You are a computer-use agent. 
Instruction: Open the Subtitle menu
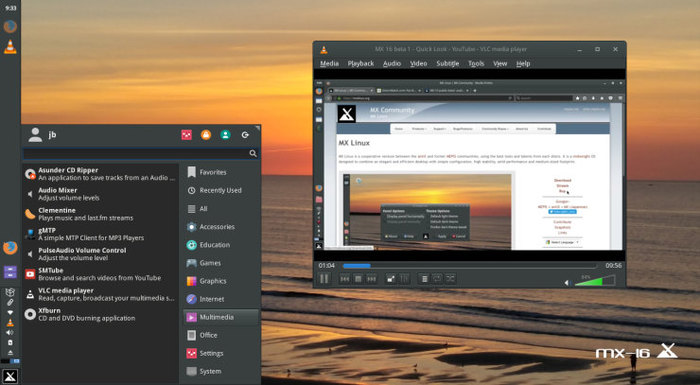(x=447, y=63)
